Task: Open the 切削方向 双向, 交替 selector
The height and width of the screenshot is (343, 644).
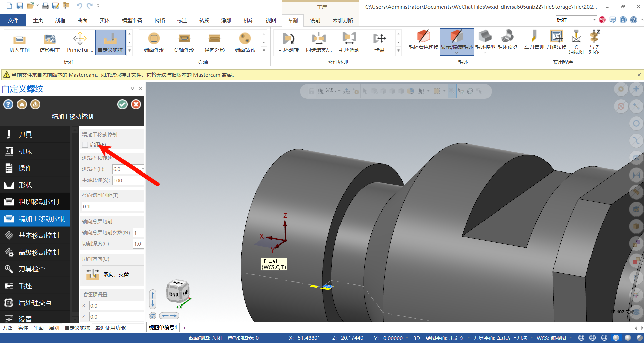Action: click(113, 275)
